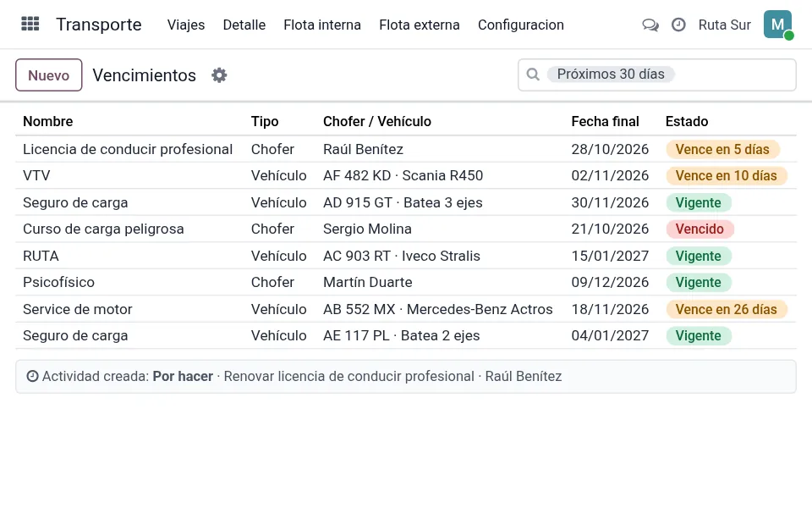This screenshot has width=812, height=508.
Task: Click date 15/01/2027
Action: pyautogui.click(x=610, y=256)
